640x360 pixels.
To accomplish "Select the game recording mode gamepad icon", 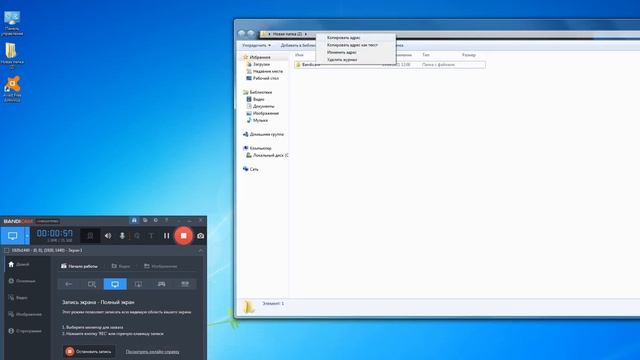I will 162,284.
